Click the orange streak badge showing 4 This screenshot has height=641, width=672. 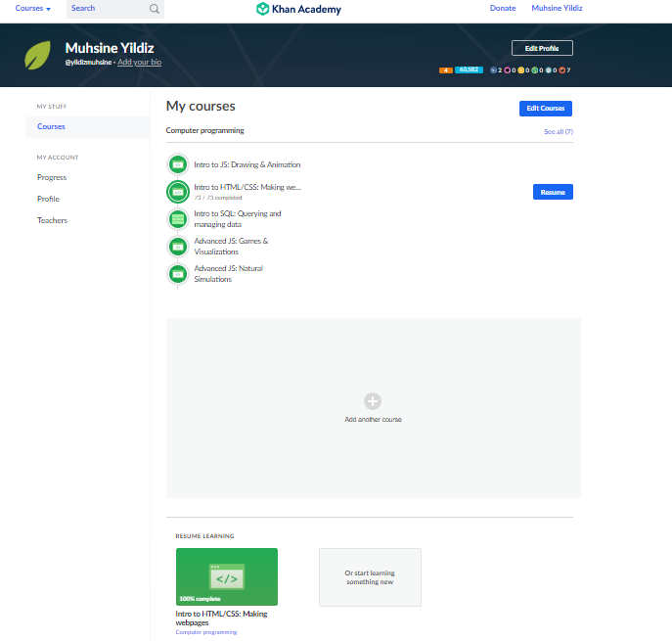446,70
